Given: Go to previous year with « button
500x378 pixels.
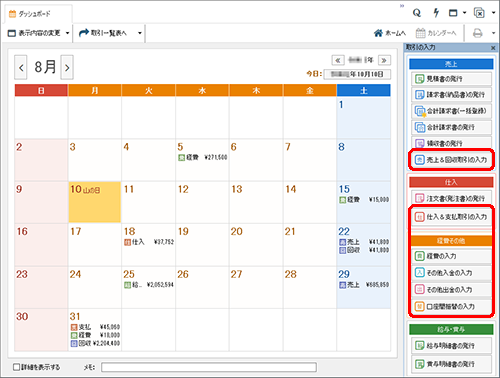Looking at the screenshot, I should pos(338,60).
